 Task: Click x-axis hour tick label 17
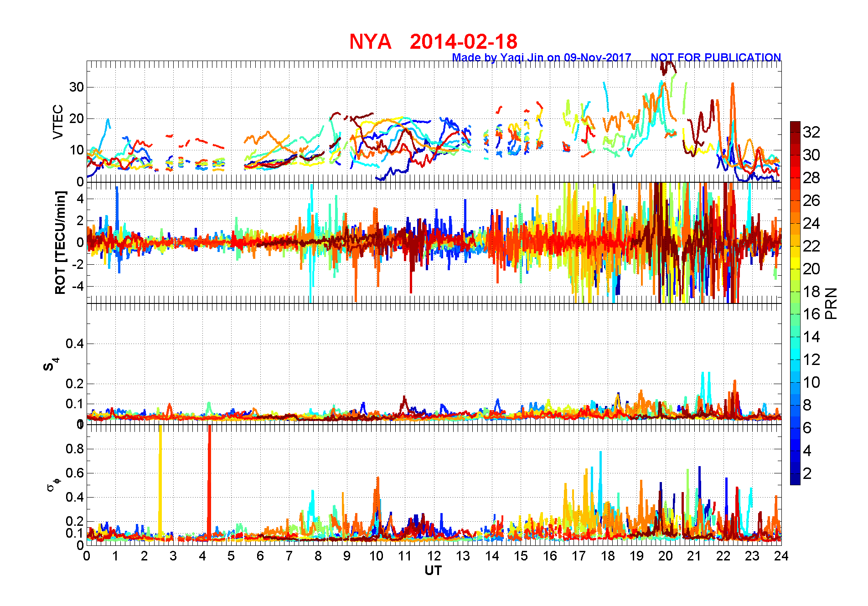point(579,556)
